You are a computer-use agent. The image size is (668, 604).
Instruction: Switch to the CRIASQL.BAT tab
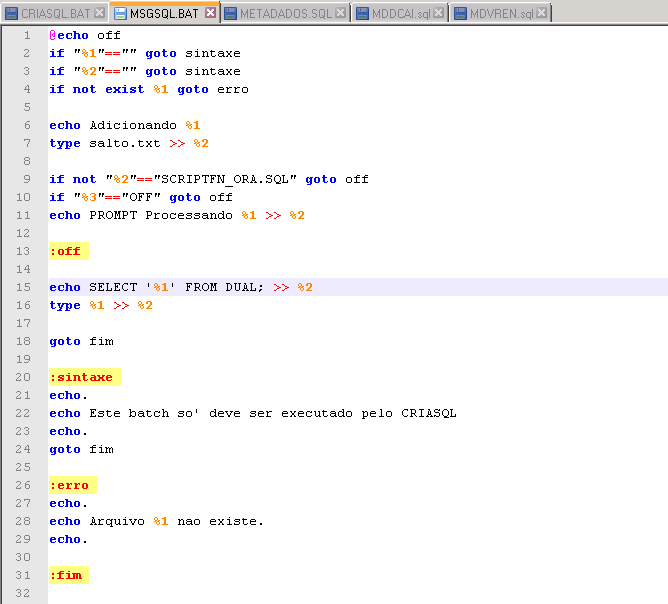coord(55,13)
